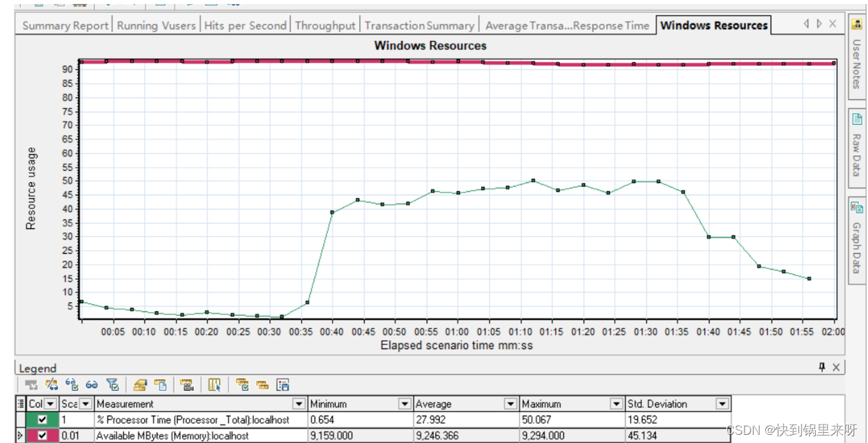Open the Scale column dropdown
The width and height of the screenshot is (868, 443).
coord(85,404)
